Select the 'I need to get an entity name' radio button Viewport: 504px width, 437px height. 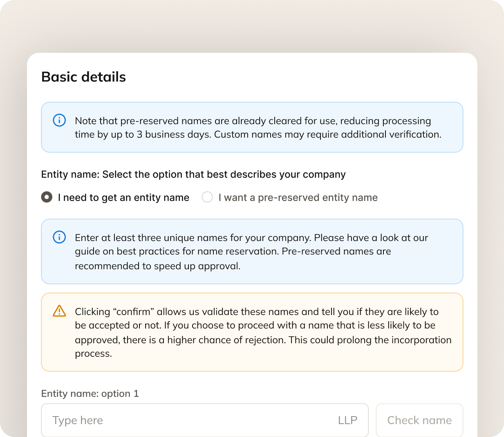(x=47, y=197)
